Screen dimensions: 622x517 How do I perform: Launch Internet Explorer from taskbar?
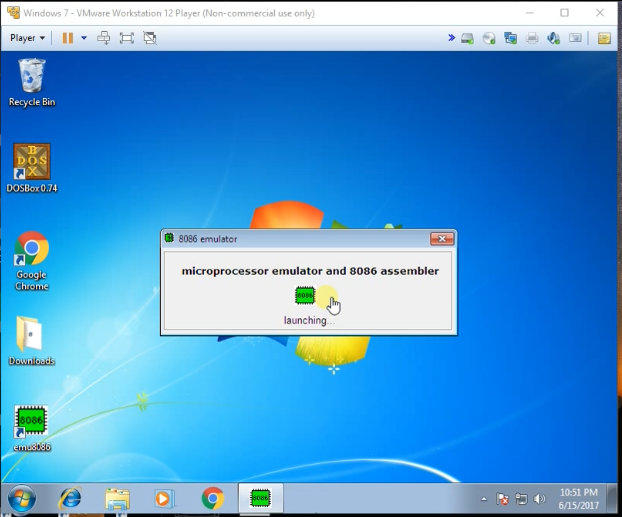[x=70, y=498]
